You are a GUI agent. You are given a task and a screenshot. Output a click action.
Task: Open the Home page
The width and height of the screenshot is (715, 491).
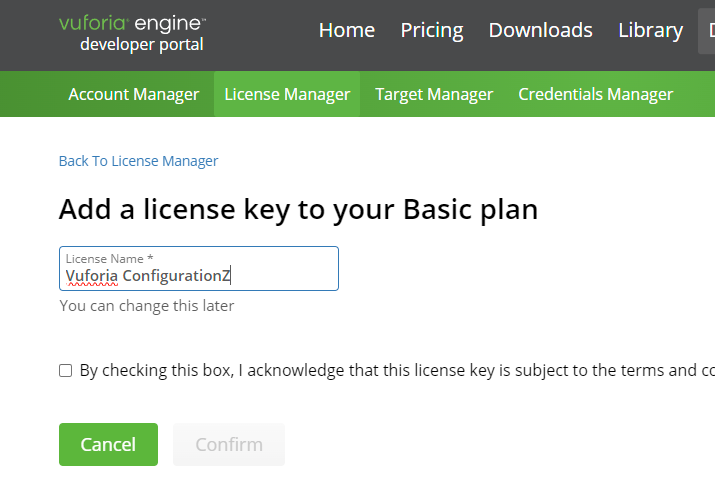(347, 31)
